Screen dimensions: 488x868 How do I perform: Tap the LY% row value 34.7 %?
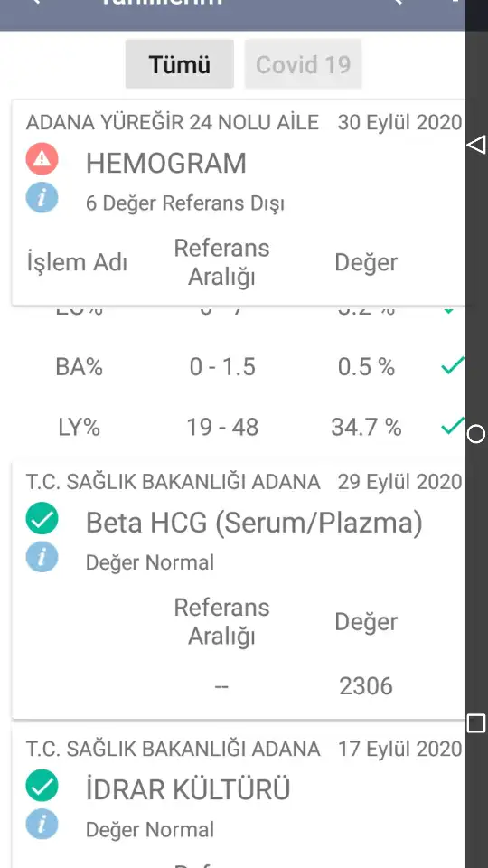(366, 427)
